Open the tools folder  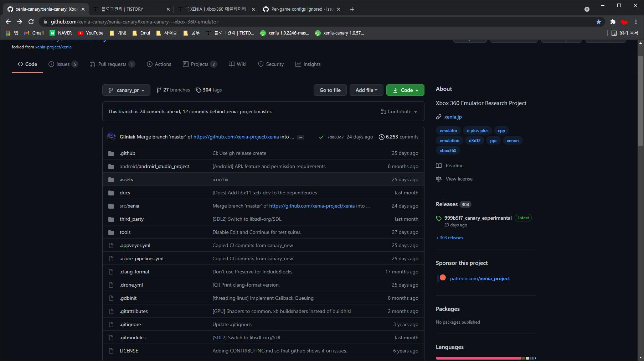pos(125,232)
